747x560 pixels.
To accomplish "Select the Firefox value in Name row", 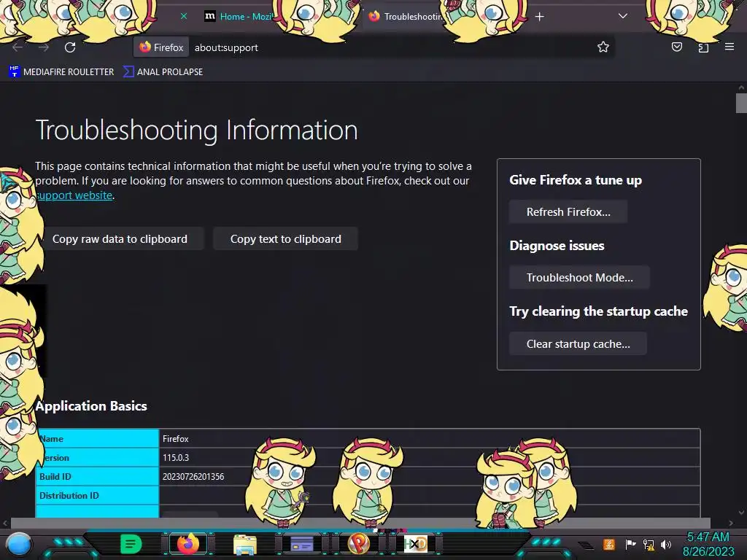I will pyautogui.click(x=175, y=438).
